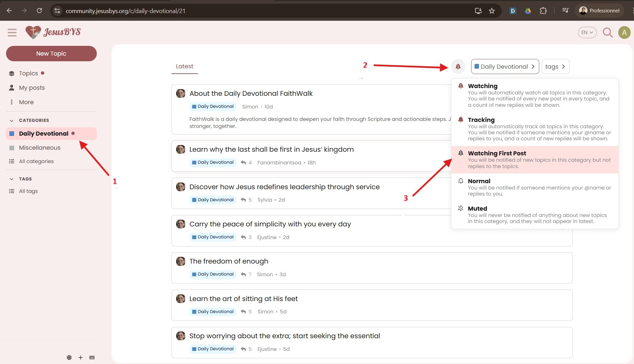The width and height of the screenshot is (634, 364).
Task: Open the EN language dropdown
Action: [x=587, y=32]
